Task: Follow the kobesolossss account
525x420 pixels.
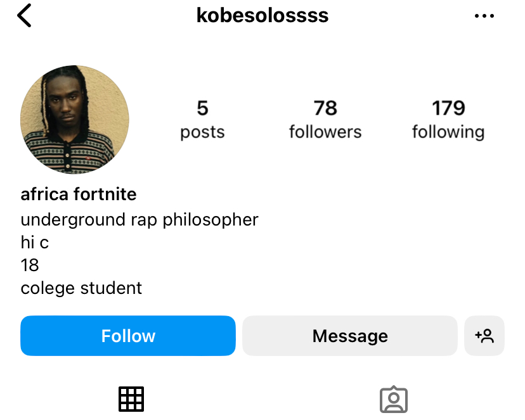Action: tap(128, 336)
